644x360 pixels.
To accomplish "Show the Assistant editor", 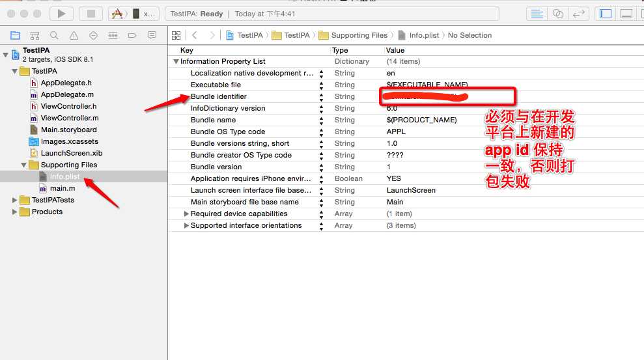I will tap(558, 14).
